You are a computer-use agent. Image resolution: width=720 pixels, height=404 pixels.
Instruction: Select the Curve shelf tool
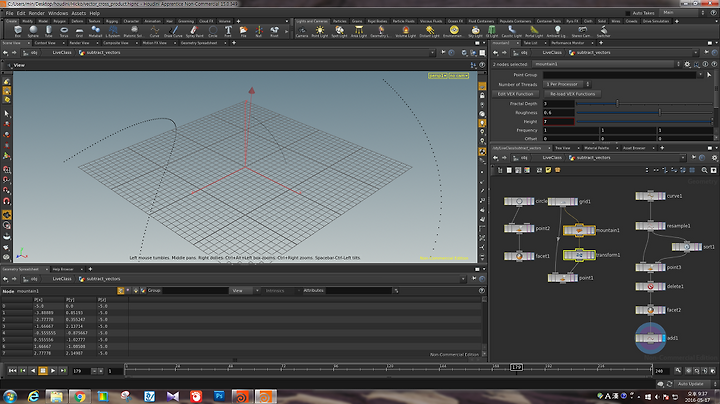point(154,31)
